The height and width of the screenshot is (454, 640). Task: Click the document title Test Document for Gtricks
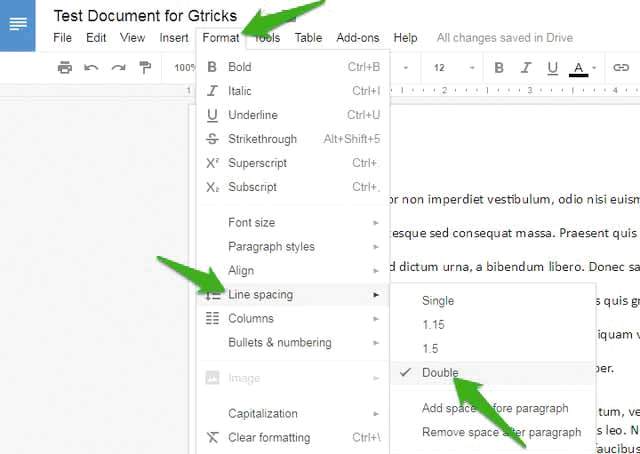(145, 16)
